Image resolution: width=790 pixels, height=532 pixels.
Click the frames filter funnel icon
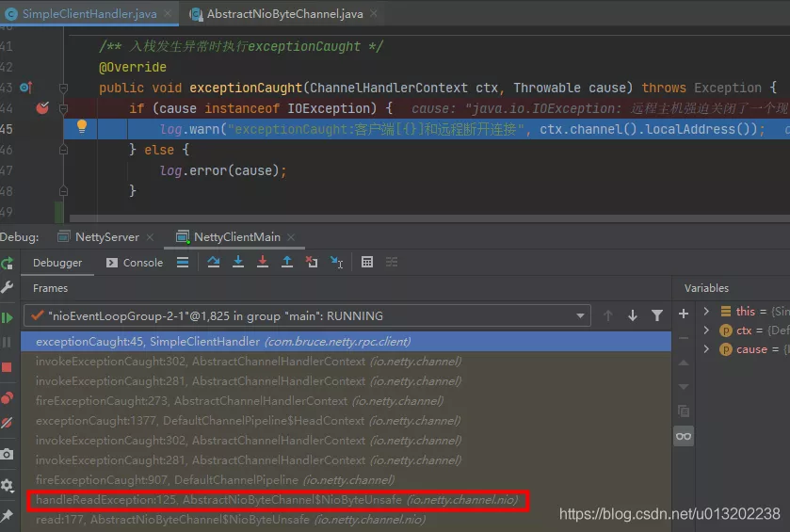point(657,315)
